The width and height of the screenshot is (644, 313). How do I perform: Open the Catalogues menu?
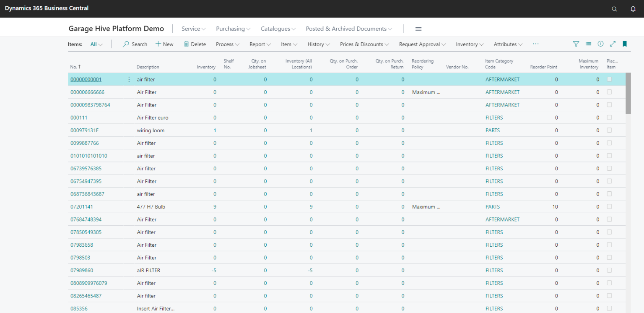point(278,29)
